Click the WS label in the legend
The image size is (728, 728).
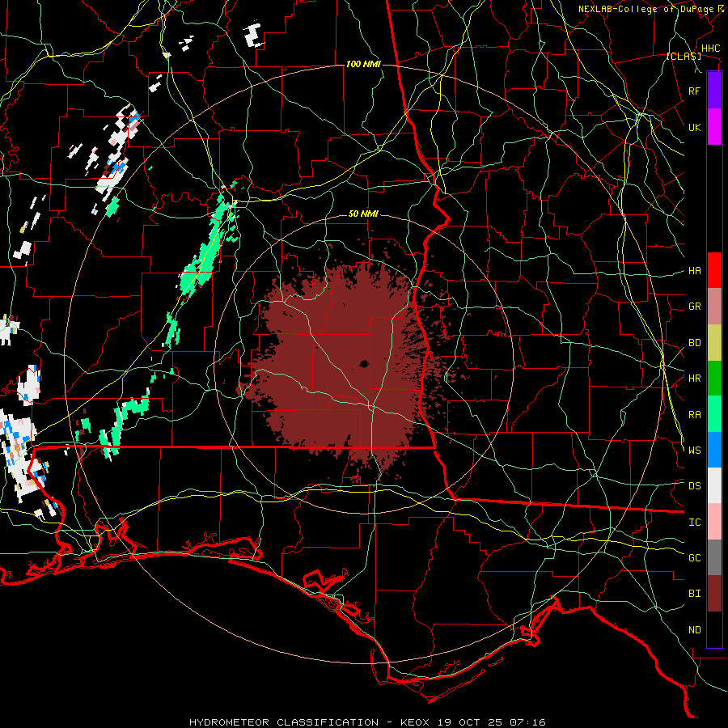pos(694,451)
